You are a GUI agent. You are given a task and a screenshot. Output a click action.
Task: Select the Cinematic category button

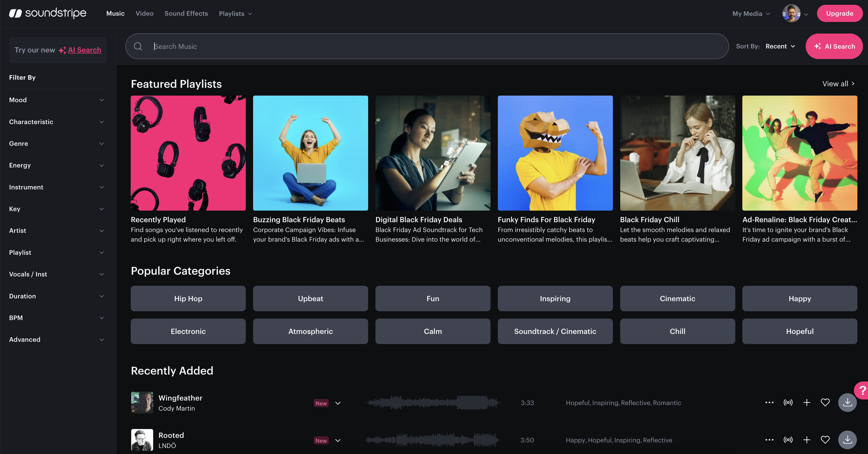677,298
